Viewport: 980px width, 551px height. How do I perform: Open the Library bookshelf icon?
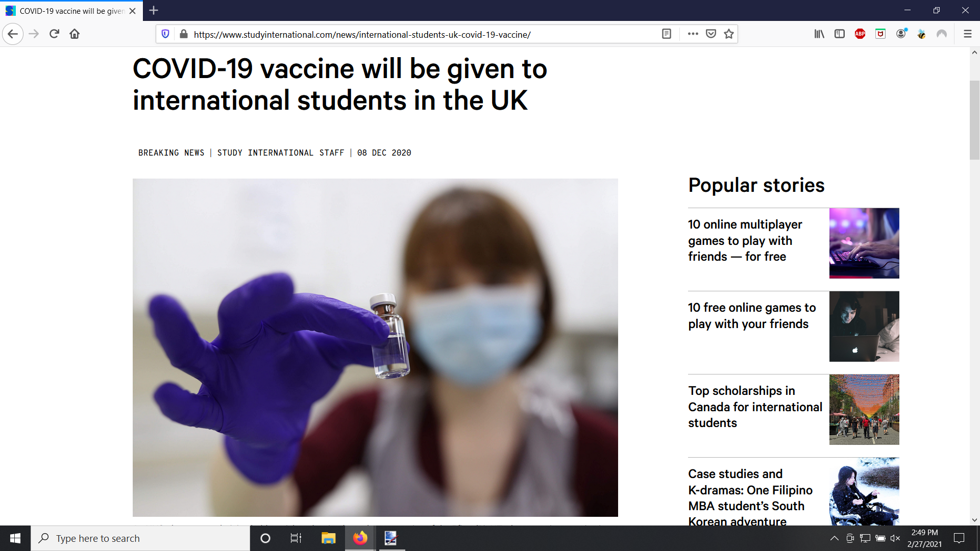coord(819,34)
